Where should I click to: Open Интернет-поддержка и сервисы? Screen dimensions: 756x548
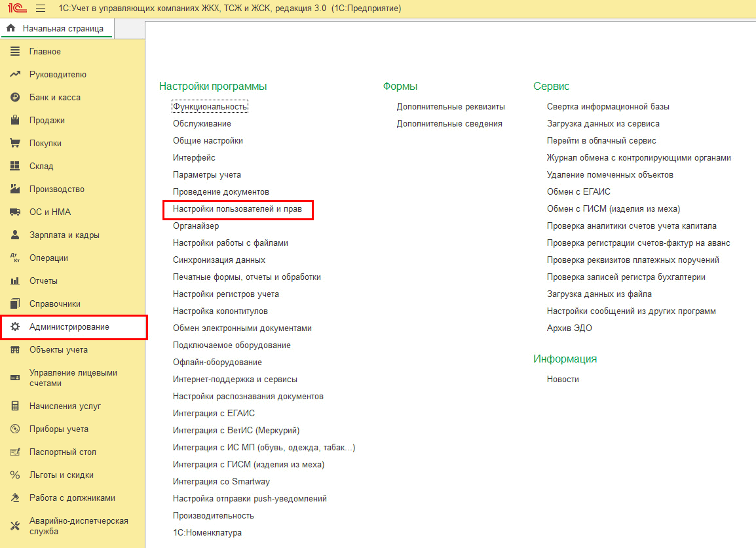point(235,379)
